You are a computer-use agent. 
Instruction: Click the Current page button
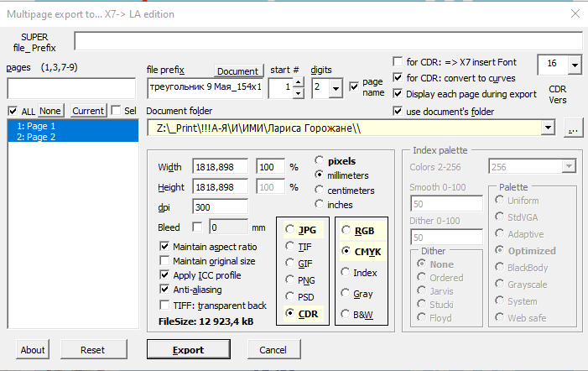click(x=88, y=111)
